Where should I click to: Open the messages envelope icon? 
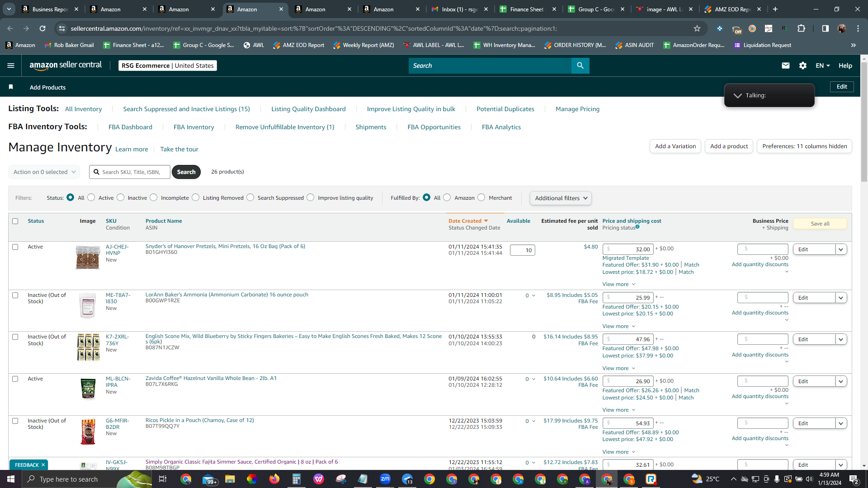pyautogui.click(x=786, y=66)
